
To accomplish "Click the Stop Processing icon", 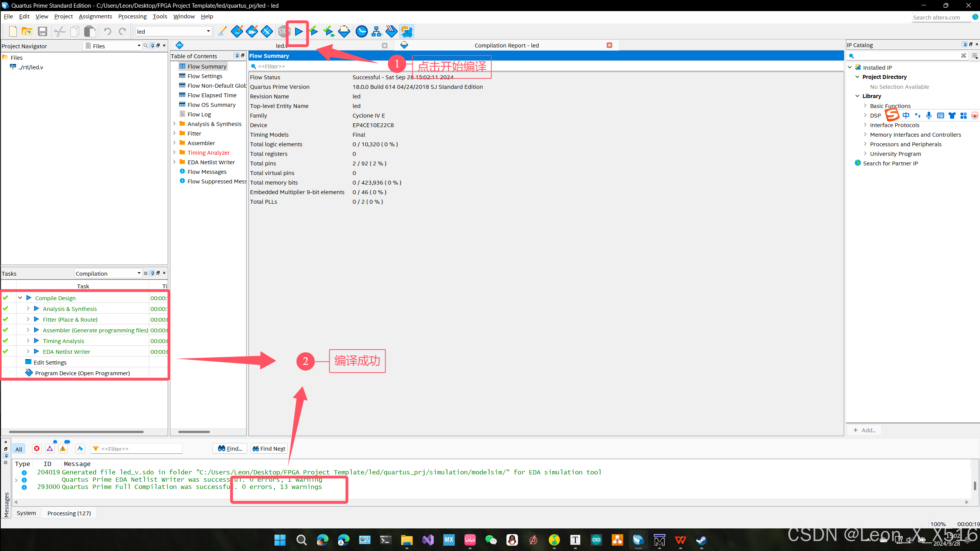I will (283, 31).
